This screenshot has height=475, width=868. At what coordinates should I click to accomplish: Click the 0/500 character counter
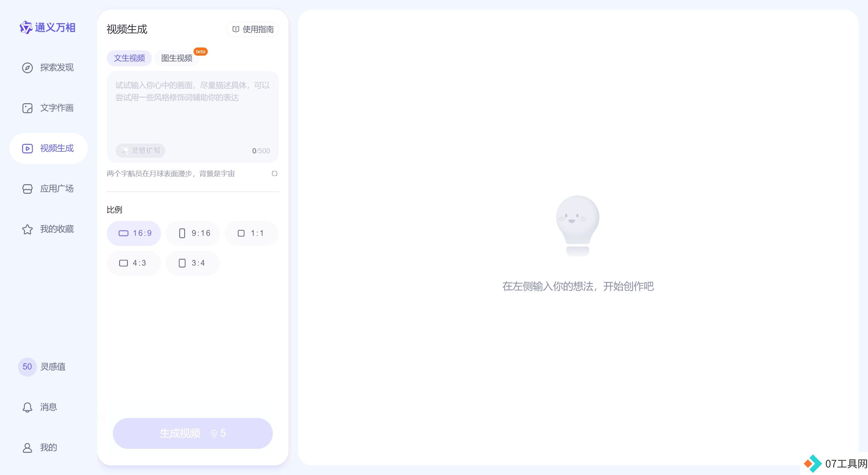261,151
